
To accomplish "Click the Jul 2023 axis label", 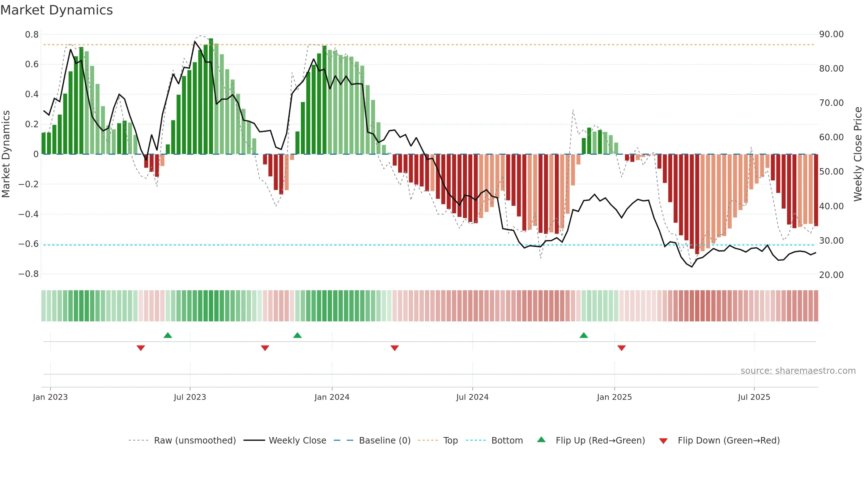I will (190, 397).
